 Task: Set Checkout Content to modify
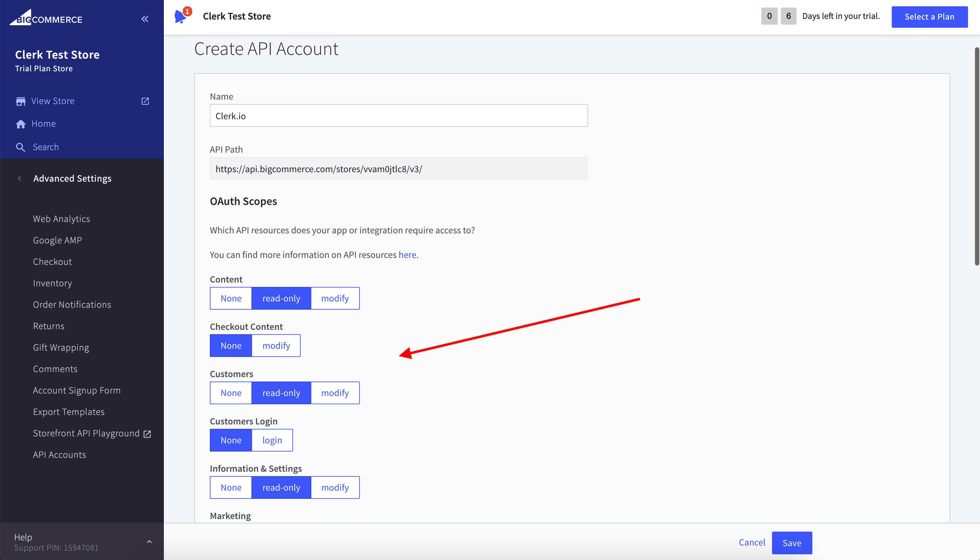point(276,345)
